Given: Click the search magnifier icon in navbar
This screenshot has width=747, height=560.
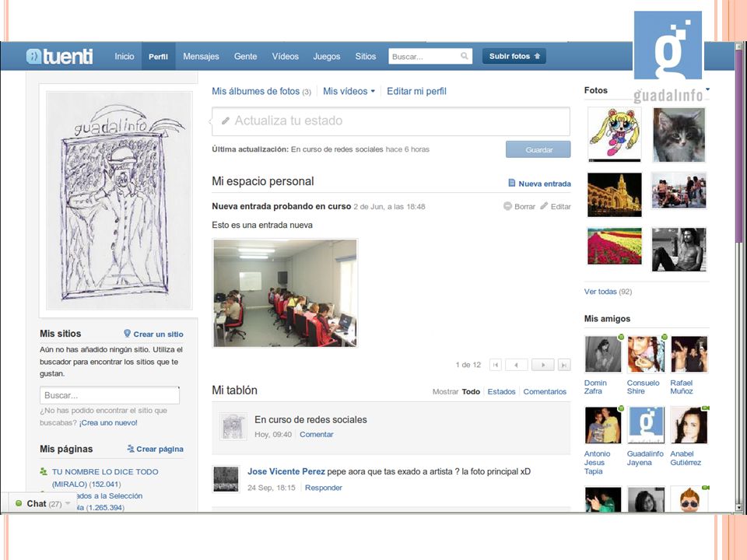Looking at the screenshot, I should (x=464, y=56).
